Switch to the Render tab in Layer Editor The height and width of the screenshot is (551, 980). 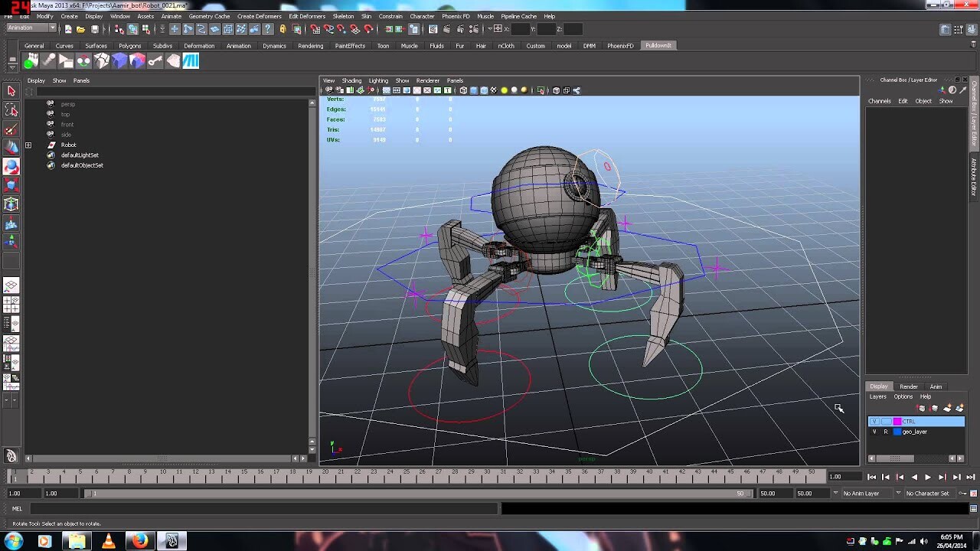tap(909, 386)
